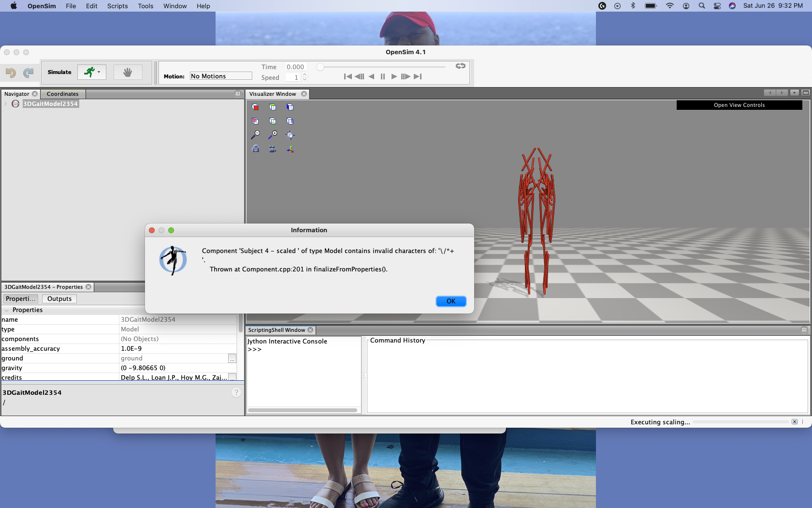This screenshot has width=812, height=508.
Task: Click Open View Controls
Action: pos(739,105)
